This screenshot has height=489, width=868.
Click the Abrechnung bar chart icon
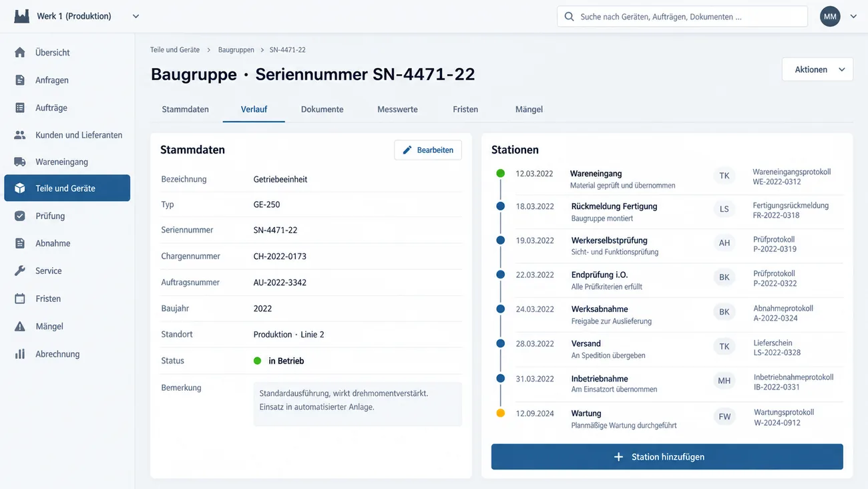click(20, 354)
